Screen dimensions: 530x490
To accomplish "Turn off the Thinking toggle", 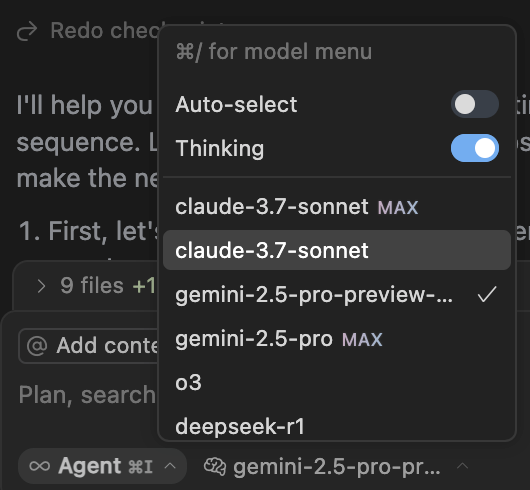I will click(x=475, y=148).
